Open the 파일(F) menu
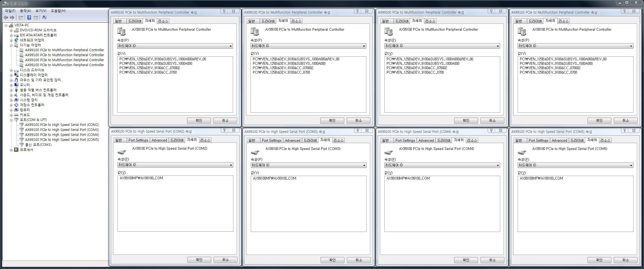644x269 pixels. [x=10, y=11]
